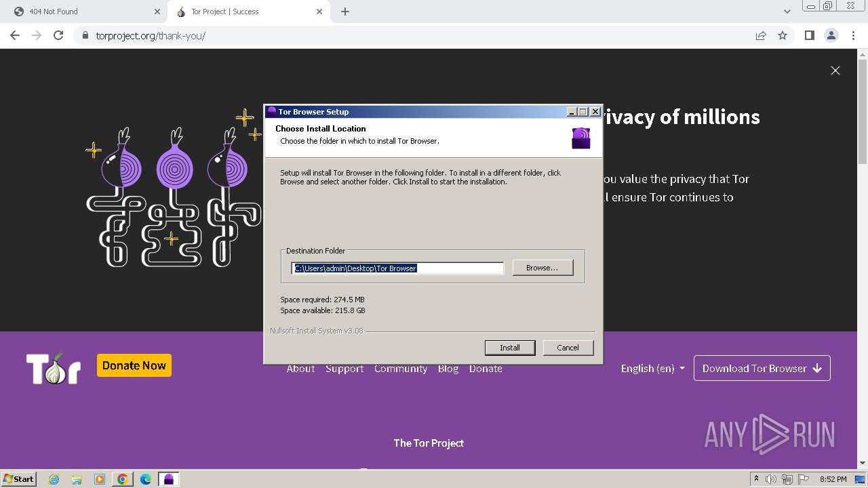868x488 pixels.
Task: Open the About footer link
Action: pyautogui.click(x=300, y=369)
